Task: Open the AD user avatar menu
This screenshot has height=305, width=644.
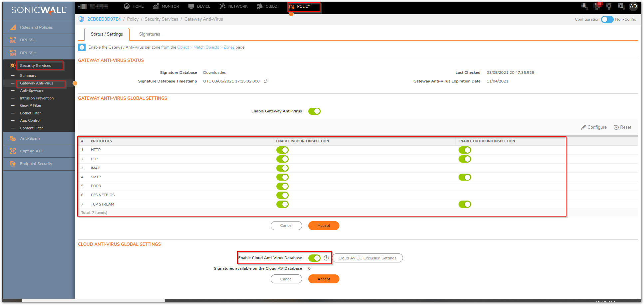Action: (633, 6)
